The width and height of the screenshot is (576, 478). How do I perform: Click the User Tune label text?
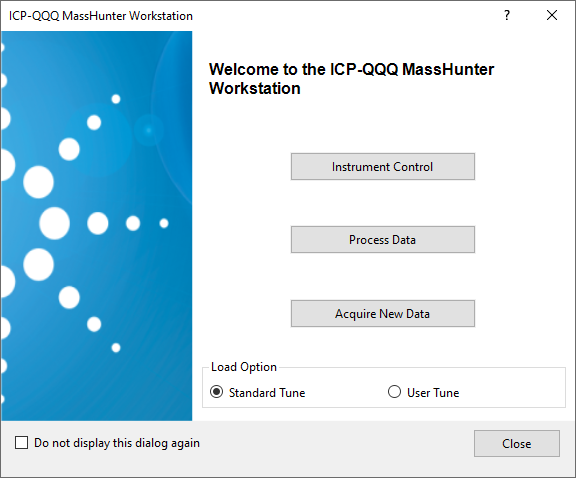tap(433, 393)
